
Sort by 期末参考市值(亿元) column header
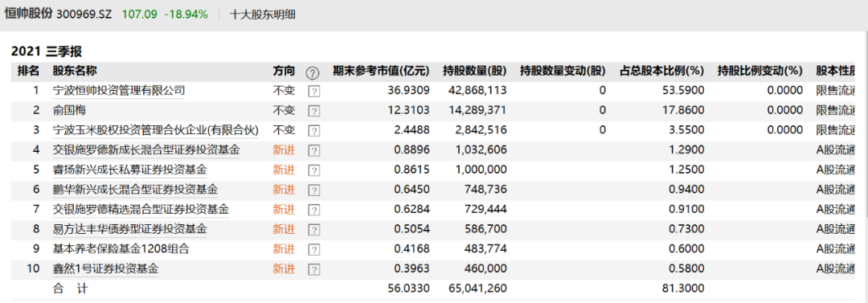coord(381,71)
